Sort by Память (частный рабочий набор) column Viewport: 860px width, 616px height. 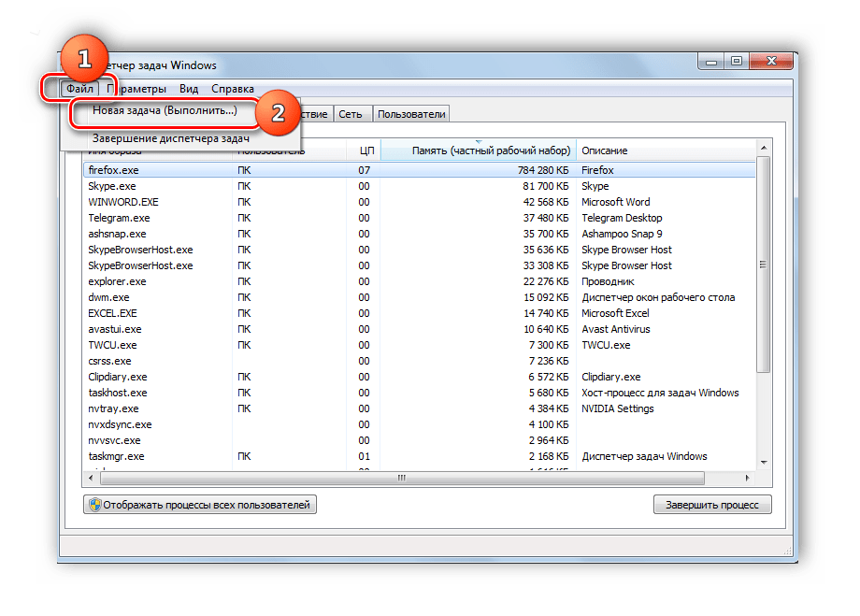(478, 150)
